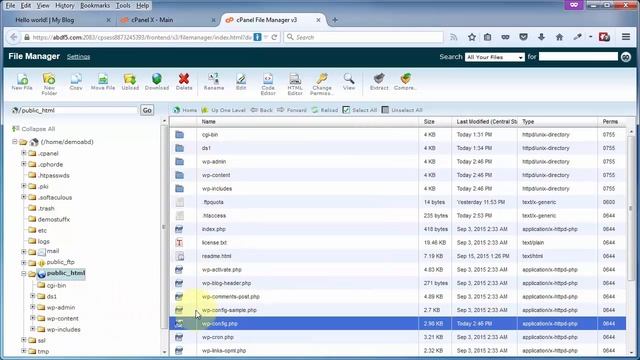The width and height of the screenshot is (640, 360).
Task: Select the index.php file row
Action: click(x=398, y=229)
